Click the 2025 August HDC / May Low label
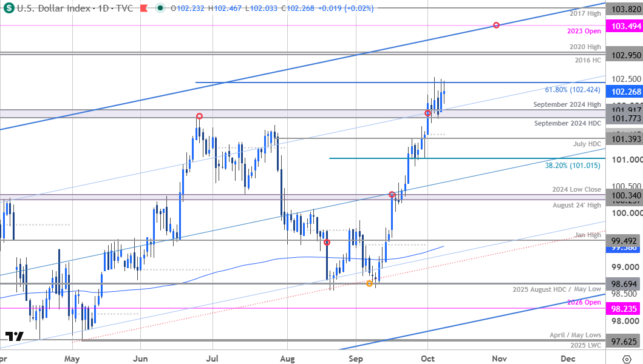The height and width of the screenshot is (364, 643). coord(557,289)
